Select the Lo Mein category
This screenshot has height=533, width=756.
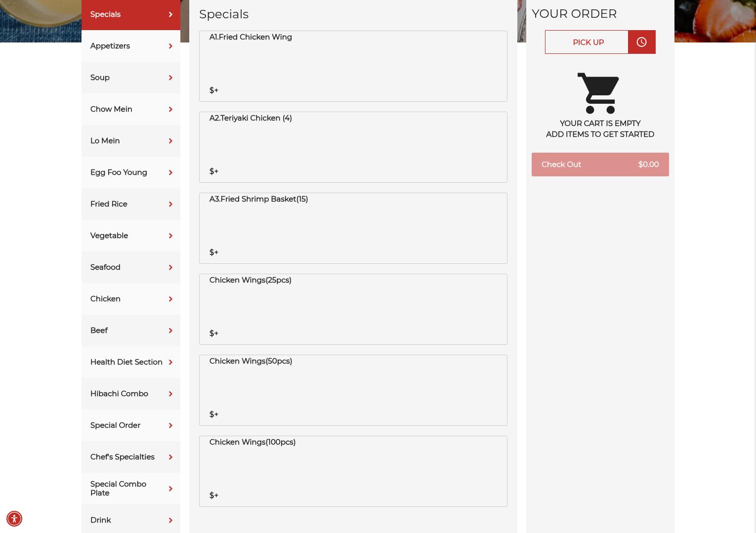131,141
